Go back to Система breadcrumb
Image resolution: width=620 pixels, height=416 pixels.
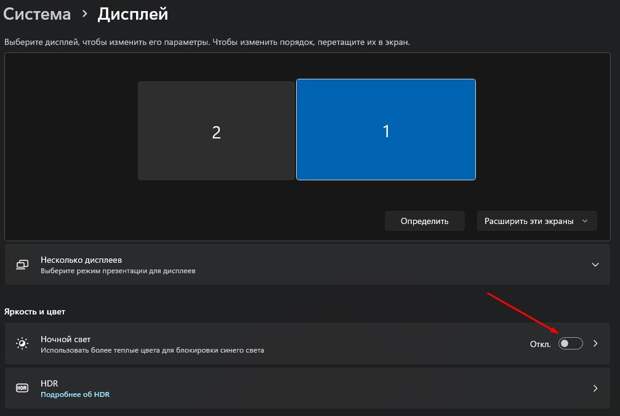point(37,14)
